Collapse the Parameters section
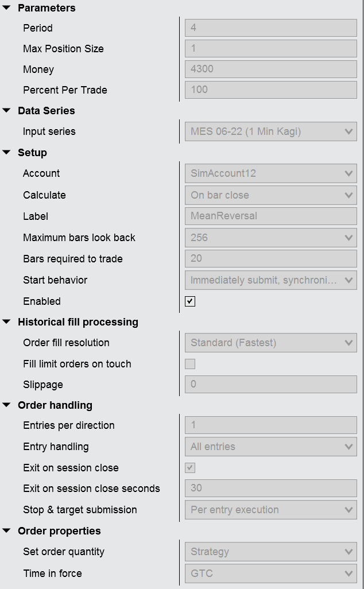This screenshot has height=589, width=364. tap(7, 8)
